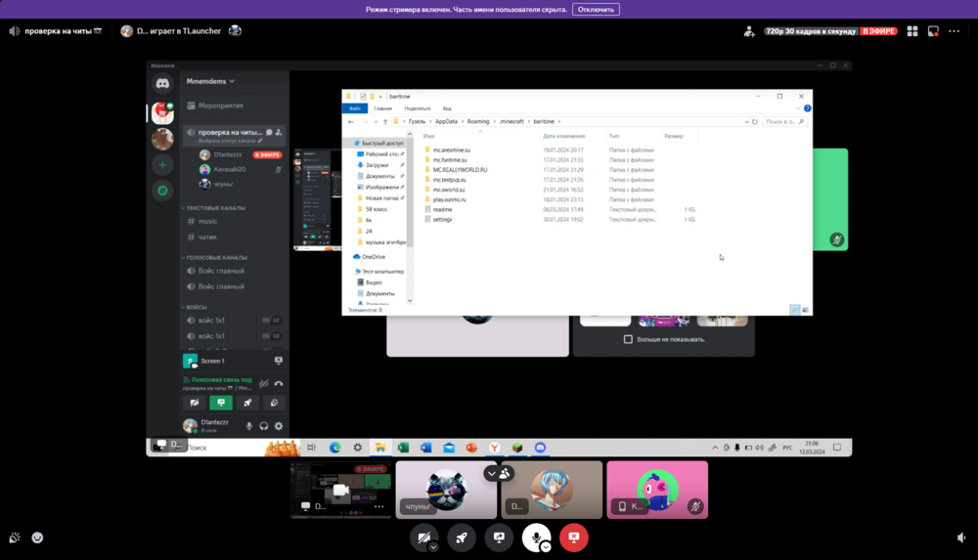Open Microsoft Edge in streamed taskbar
Viewport: 978px width, 560px height.
tap(334, 448)
